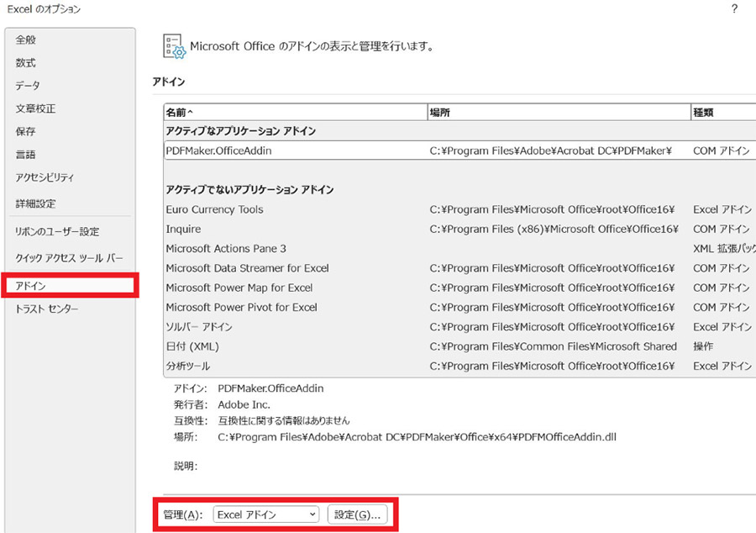Select the 言語 category

pos(26,155)
